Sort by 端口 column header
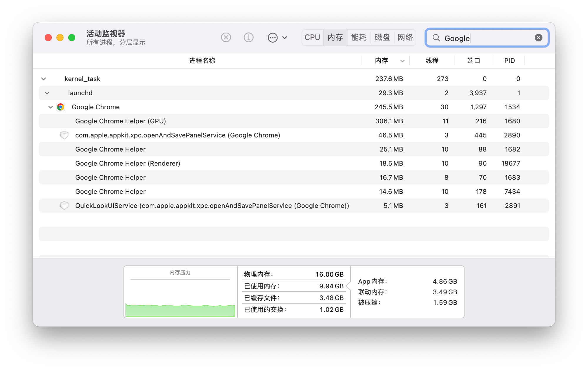 click(474, 61)
